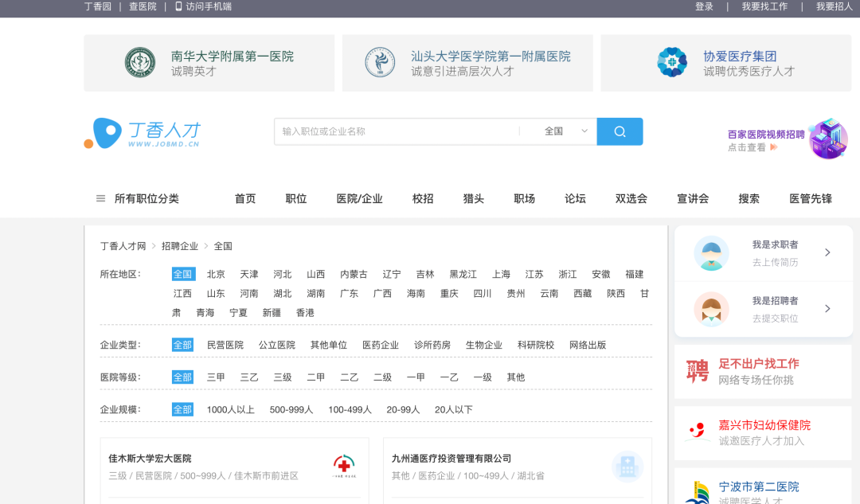Viewport: 860px width, 504px height.
Task: Open the 论坛 section from navigation
Action: 575,198
